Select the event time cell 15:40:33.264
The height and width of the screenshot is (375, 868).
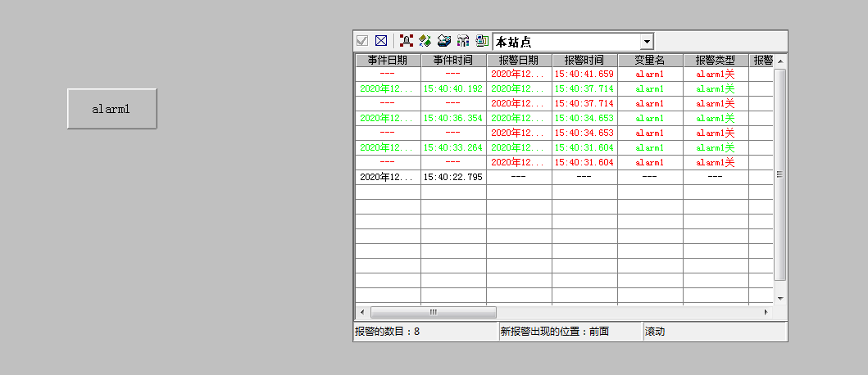pyautogui.click(x=453, y=147)
